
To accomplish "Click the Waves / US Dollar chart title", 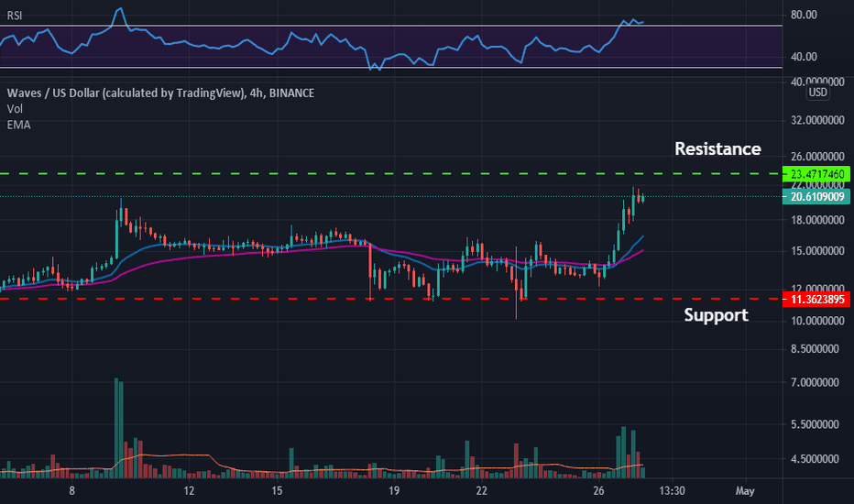I will pyautogui.click(x=160, y=93).
